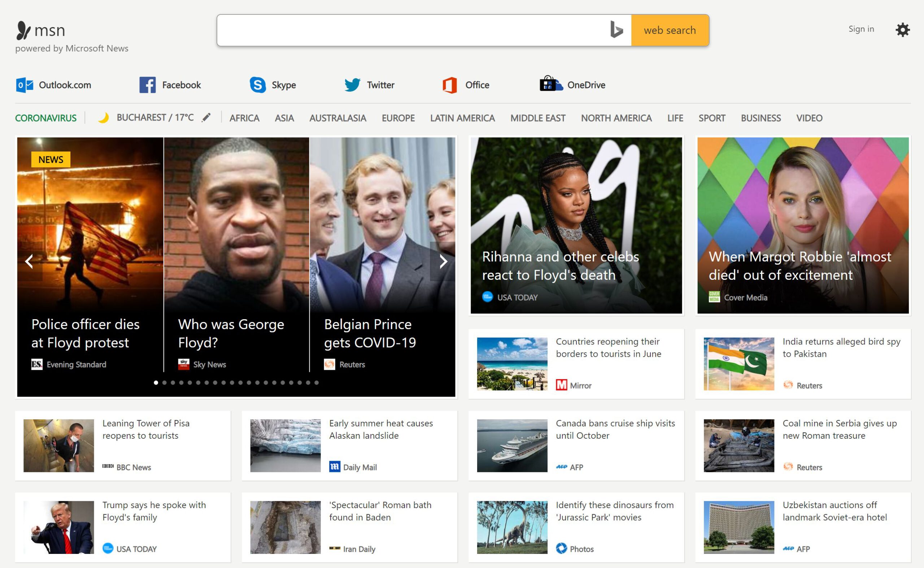Image resolution: width=924 pixels, height=568 pixels.
Task: Open the settings gear icon
Action: point(902,30)
